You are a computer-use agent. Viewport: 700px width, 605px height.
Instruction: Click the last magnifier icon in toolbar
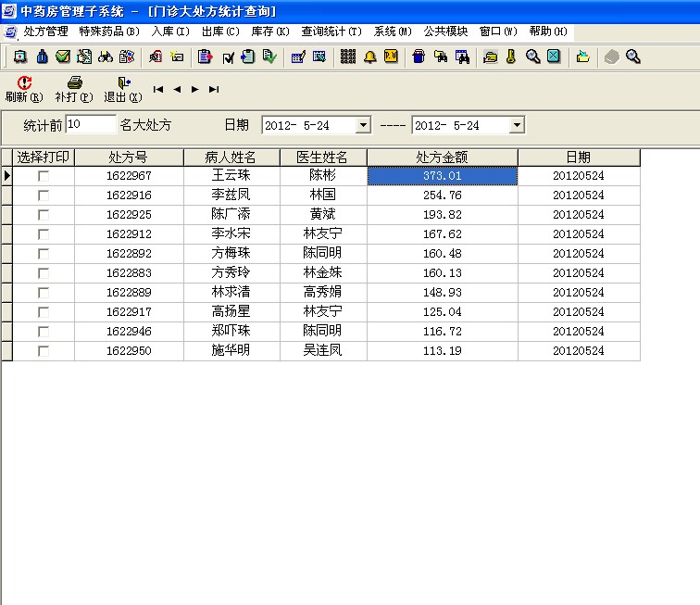pyautogui.click(x=633, y=57)
